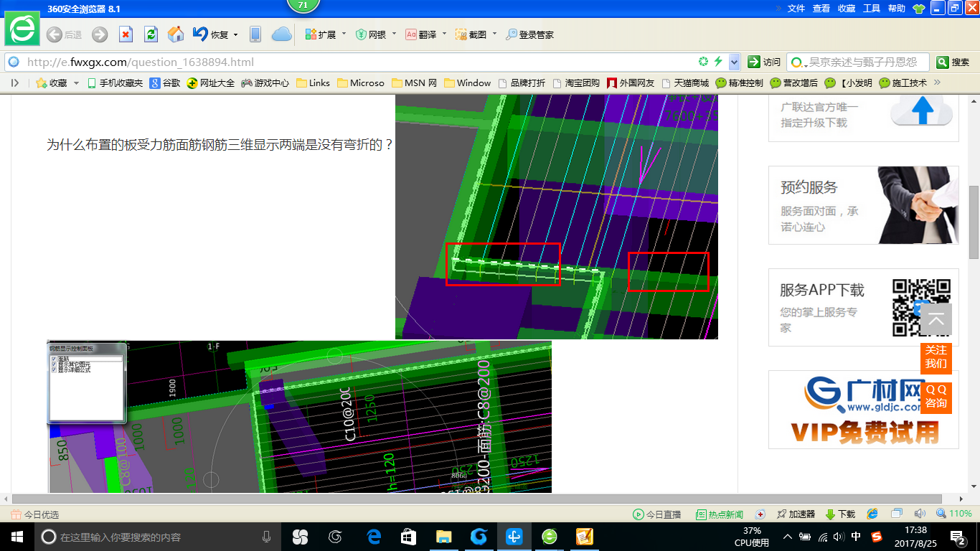Open 今日直播 in status bar
980x551 pixels.
click(x=656, y=514)
